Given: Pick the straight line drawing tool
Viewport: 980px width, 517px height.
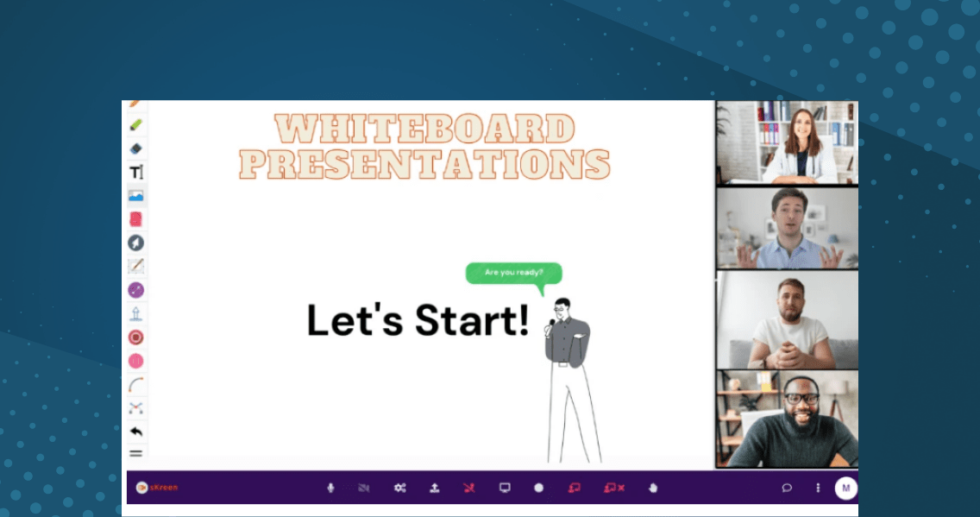Looking at the screenshot, I should click(x=136, y=266).
